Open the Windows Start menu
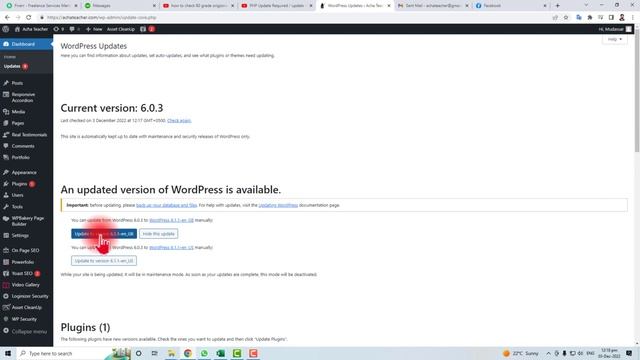This screenshot has width=640, height=360. [8, 353]
